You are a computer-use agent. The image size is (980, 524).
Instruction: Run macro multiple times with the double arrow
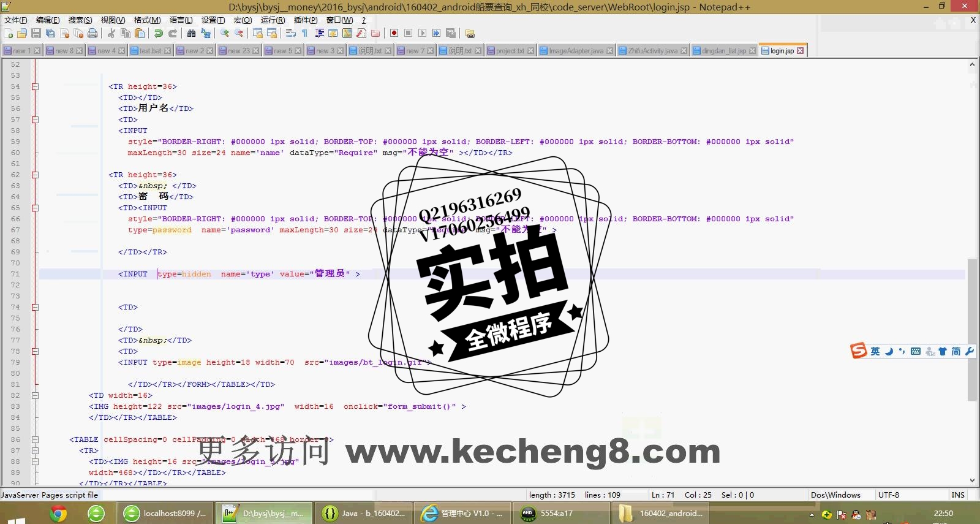(436, 33)
